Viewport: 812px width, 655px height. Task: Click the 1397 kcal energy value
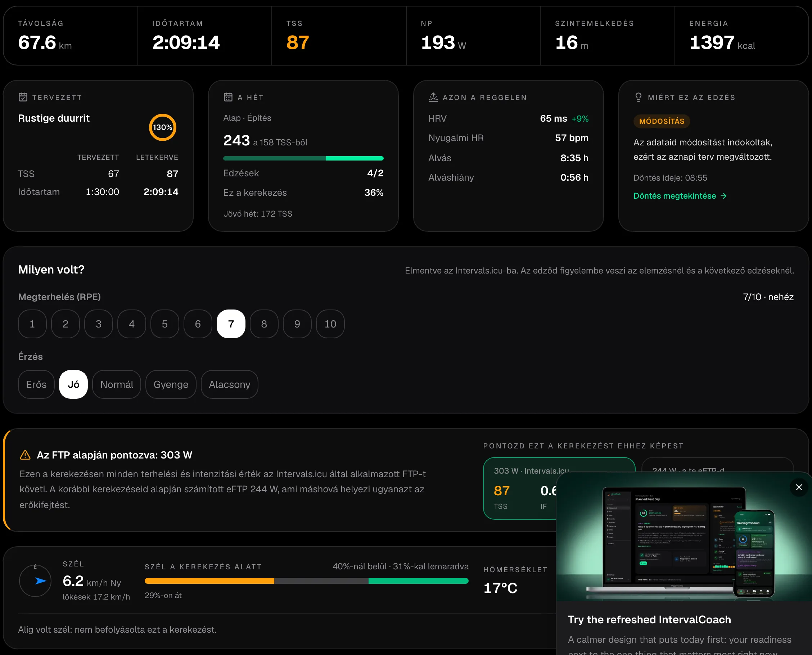tap(722, 42)
